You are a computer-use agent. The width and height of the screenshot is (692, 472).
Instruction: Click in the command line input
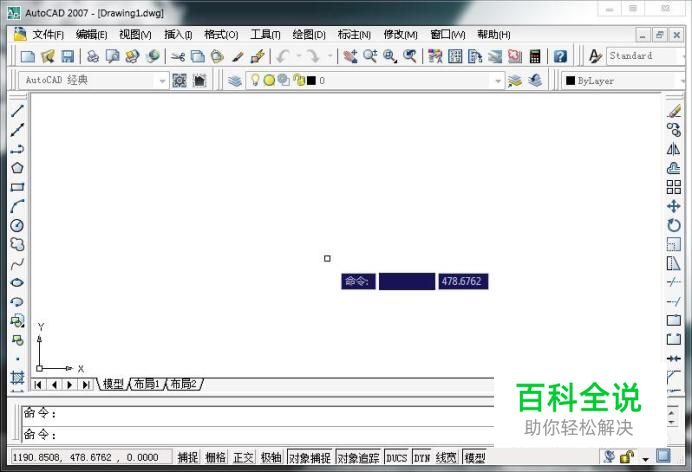tap(258, 435)
